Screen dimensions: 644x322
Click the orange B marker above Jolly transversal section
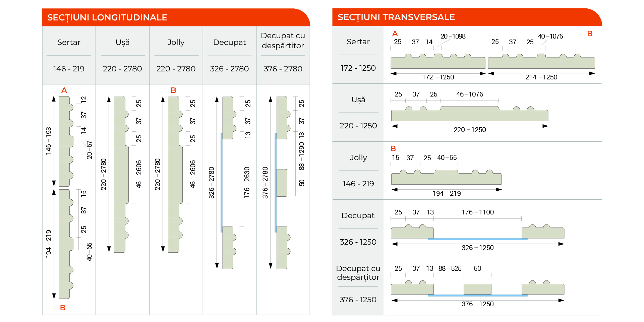pos(393,148)
